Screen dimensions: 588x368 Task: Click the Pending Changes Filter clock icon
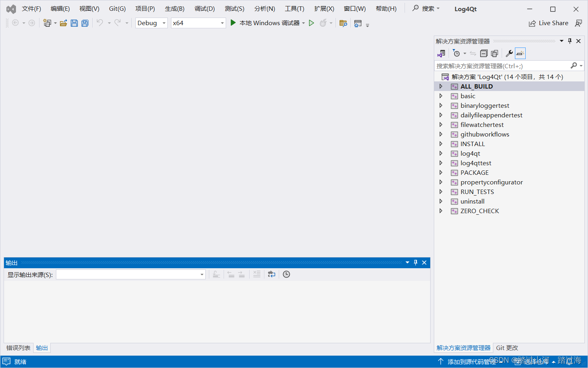tap(456, 53)
